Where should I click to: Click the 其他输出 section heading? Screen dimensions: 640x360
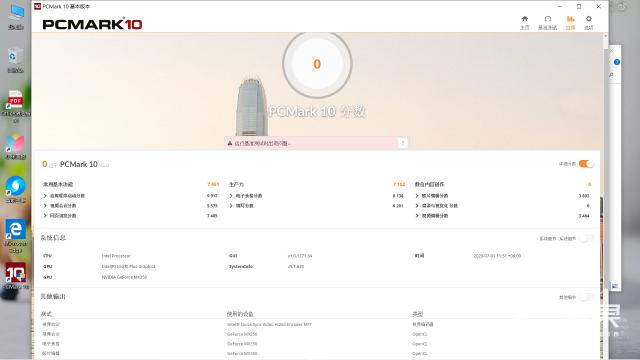[53, 296]
